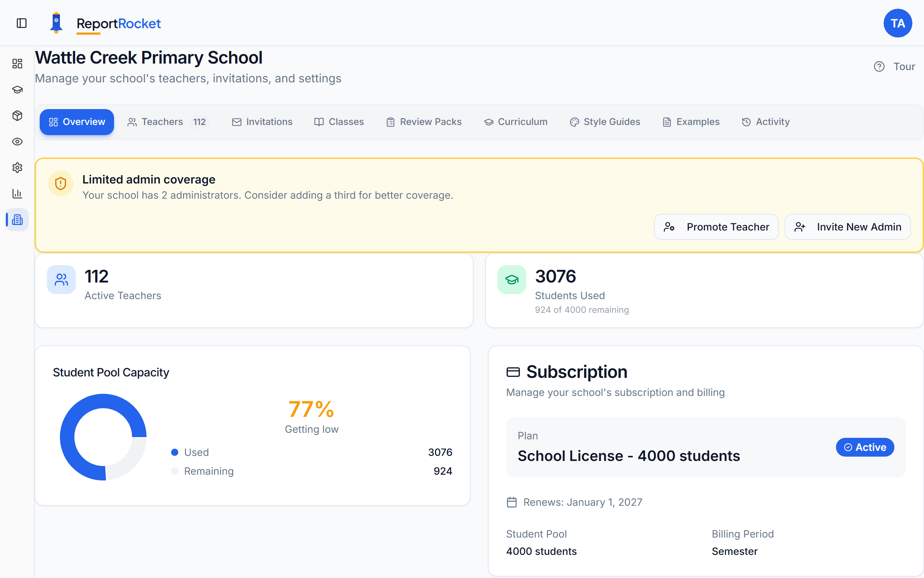Select the school building sidebar icon
Image resolution: width=924 pixels, height=578 pixels.
coord(17,219)
